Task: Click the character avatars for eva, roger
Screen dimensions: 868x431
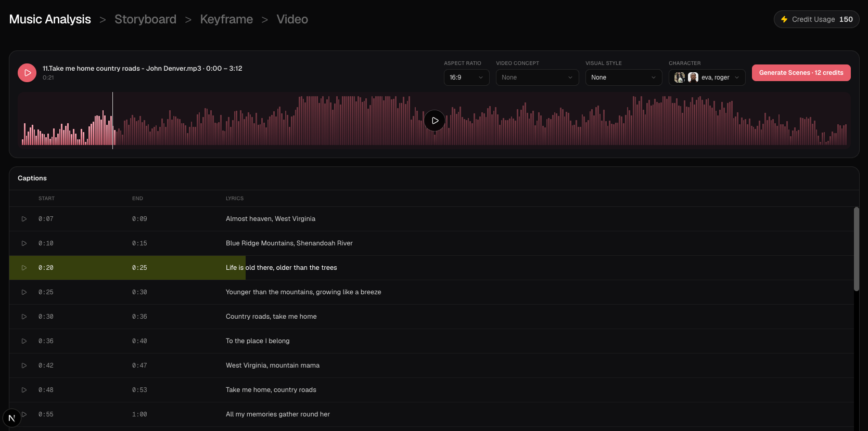Action: [686, 77]
